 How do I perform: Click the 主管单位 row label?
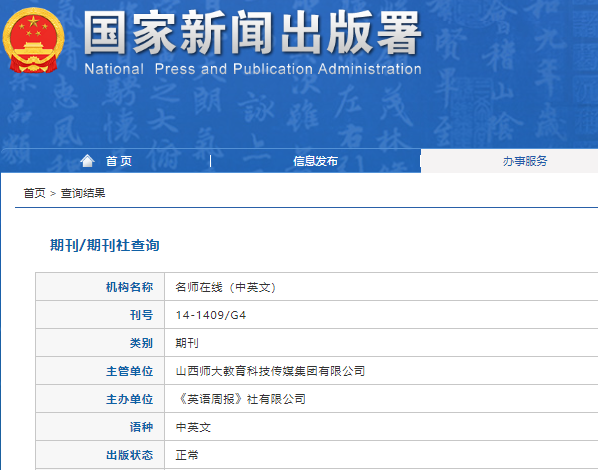[x=129, y=371]
